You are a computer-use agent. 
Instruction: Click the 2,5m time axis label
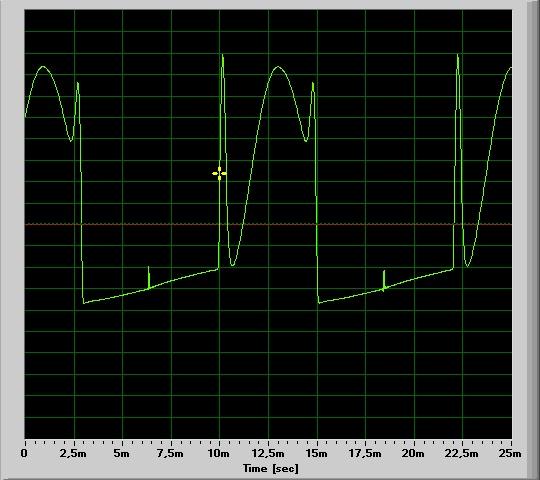point(73,453)
